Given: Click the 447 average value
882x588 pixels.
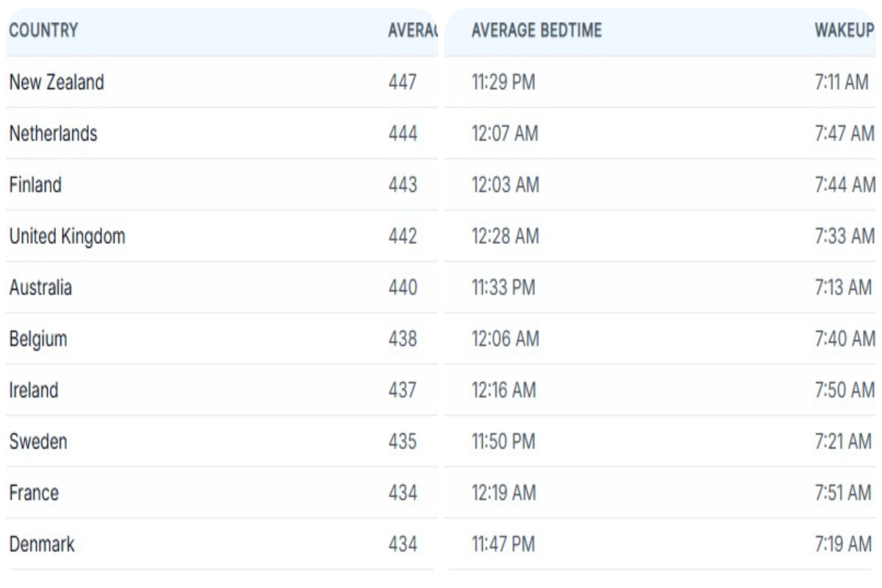Looking at the screenshot, I should (x=402, y=82).
